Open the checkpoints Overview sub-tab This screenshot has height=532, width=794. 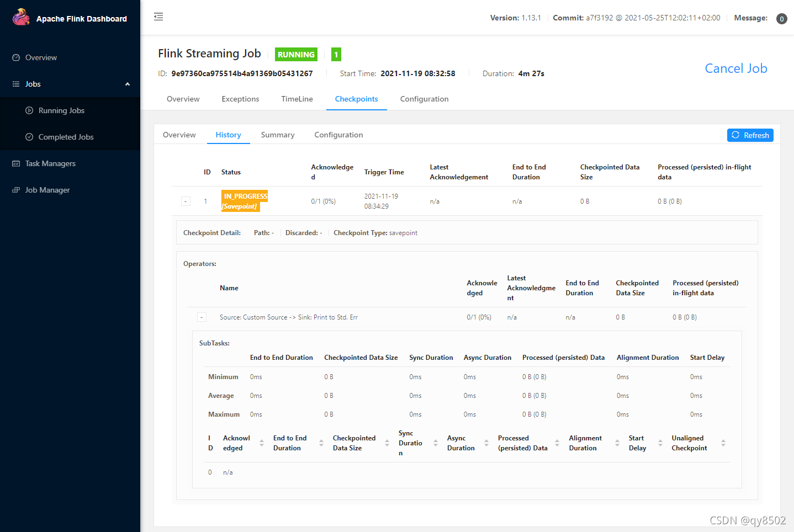pos(179,135)
